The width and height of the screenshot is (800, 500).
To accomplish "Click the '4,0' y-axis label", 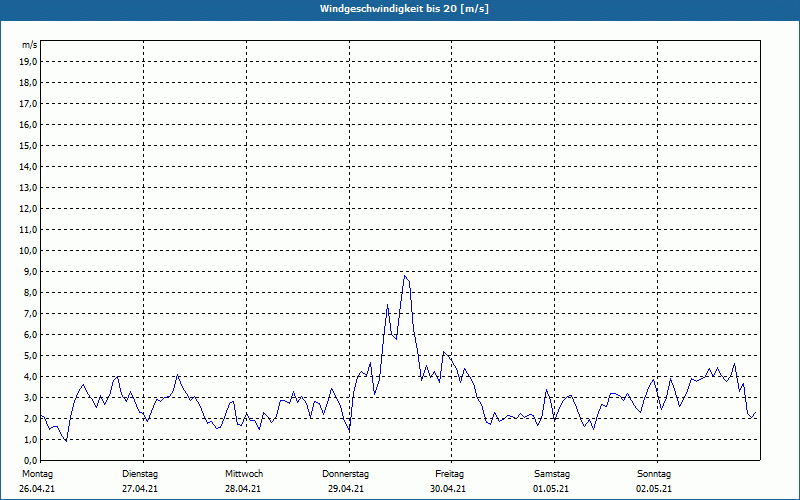I will [x=31, y=377].
